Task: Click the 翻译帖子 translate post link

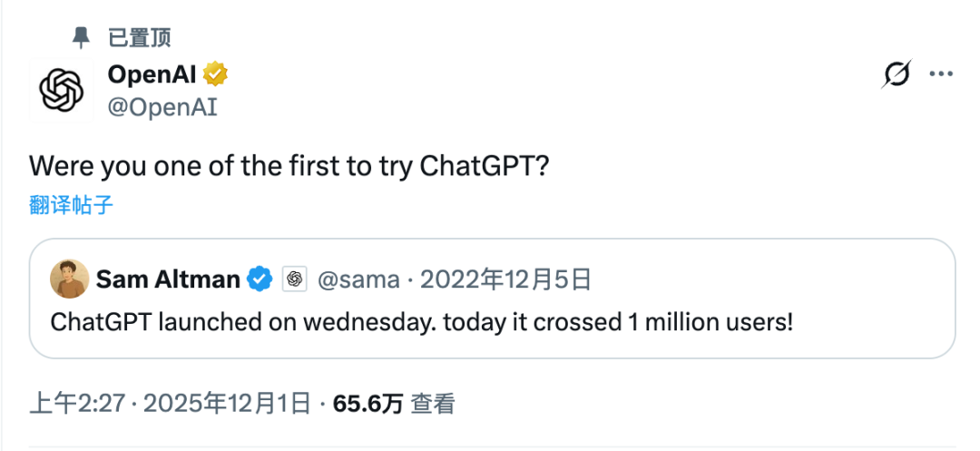Action: tap(71, 204)
